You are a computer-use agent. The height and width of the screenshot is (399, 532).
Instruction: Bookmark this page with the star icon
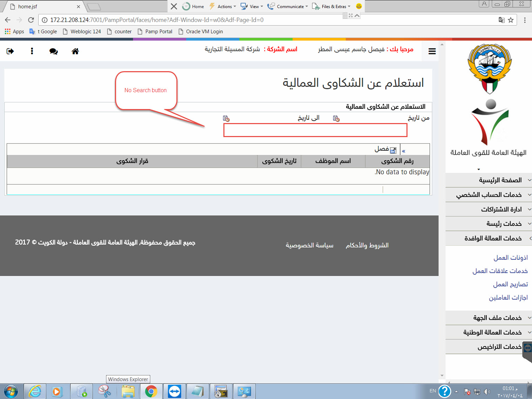tap(511, 20)
